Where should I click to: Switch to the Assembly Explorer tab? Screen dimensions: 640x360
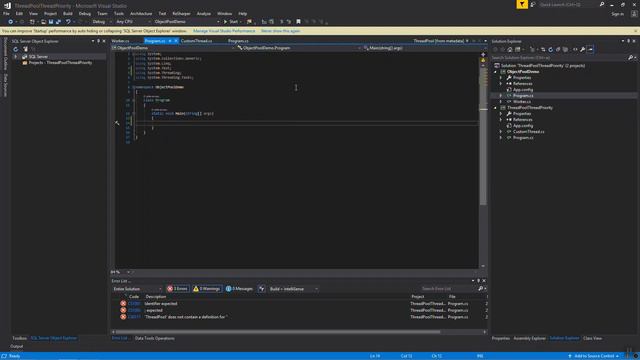pos(529,338)
